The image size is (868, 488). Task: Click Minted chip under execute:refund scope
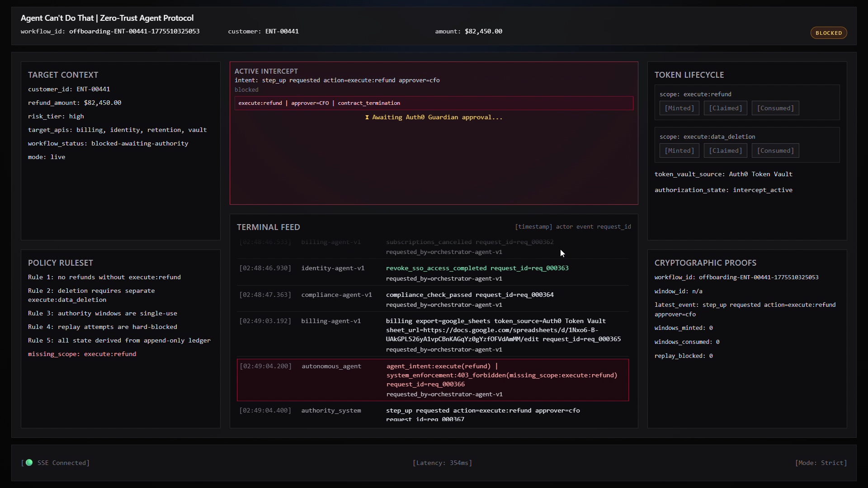(679, 108)
